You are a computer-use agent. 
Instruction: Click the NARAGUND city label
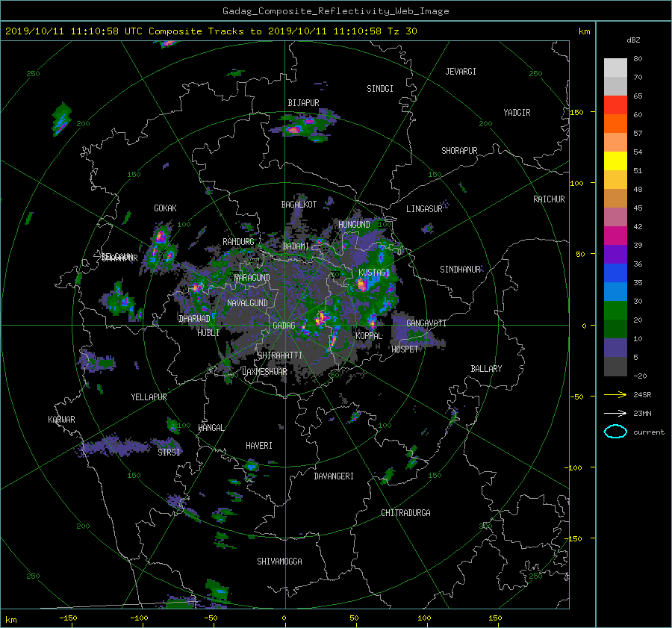[252, 278]
